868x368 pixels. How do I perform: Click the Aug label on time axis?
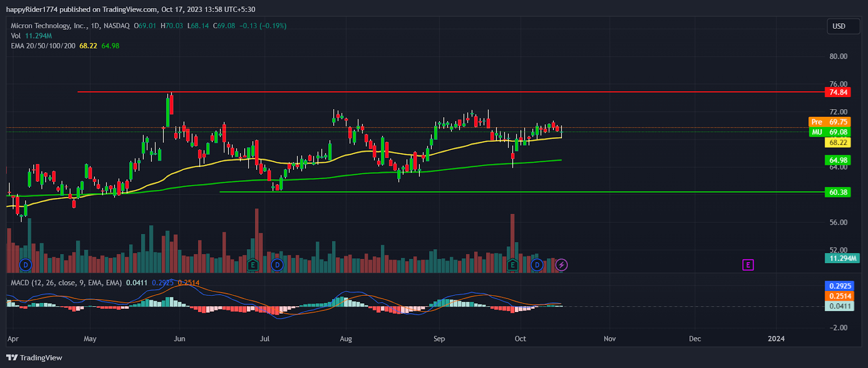tap(346, 339)
